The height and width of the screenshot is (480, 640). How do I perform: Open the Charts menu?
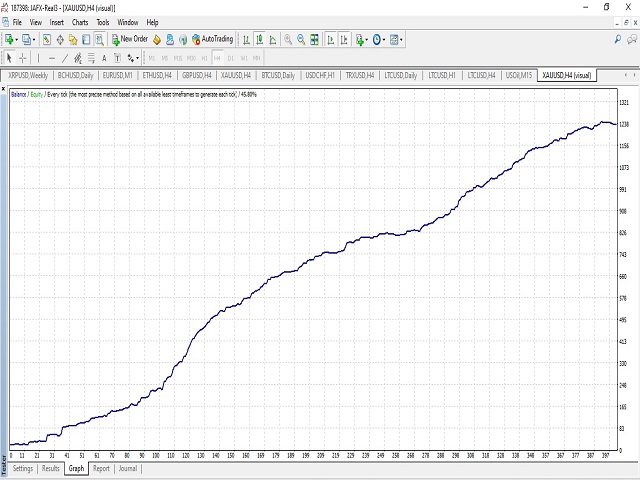(78, 22)
